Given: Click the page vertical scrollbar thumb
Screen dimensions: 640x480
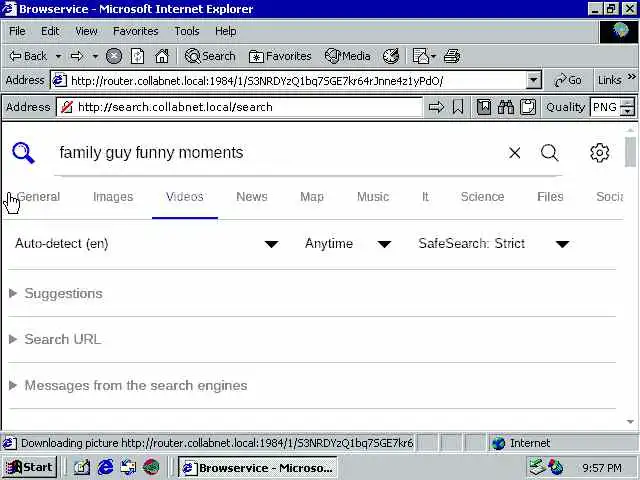Looking at the screenshot, I should pyautogui.click(x=630, y=152).
